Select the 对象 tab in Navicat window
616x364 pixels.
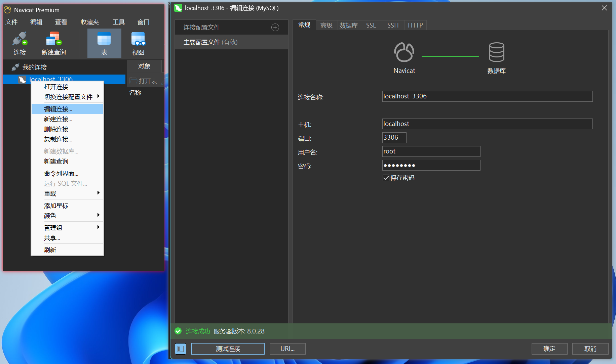coord(144,66)
